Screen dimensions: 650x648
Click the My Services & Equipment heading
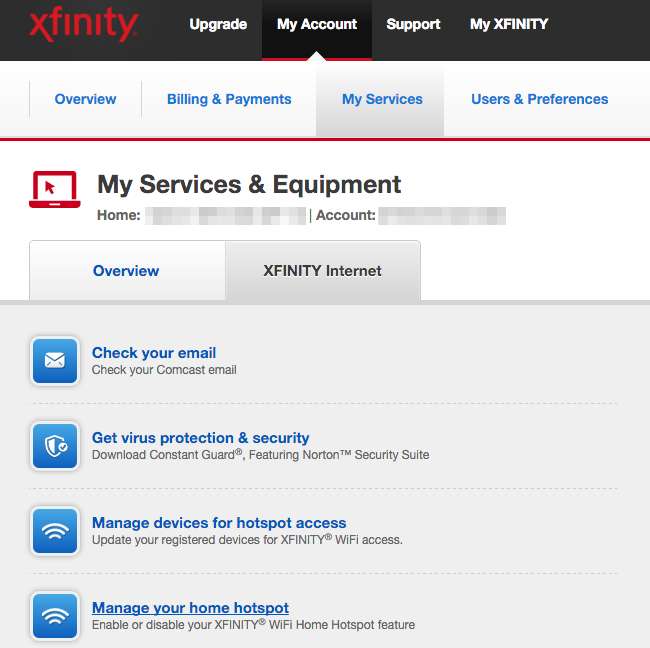[x=249, y=184]
